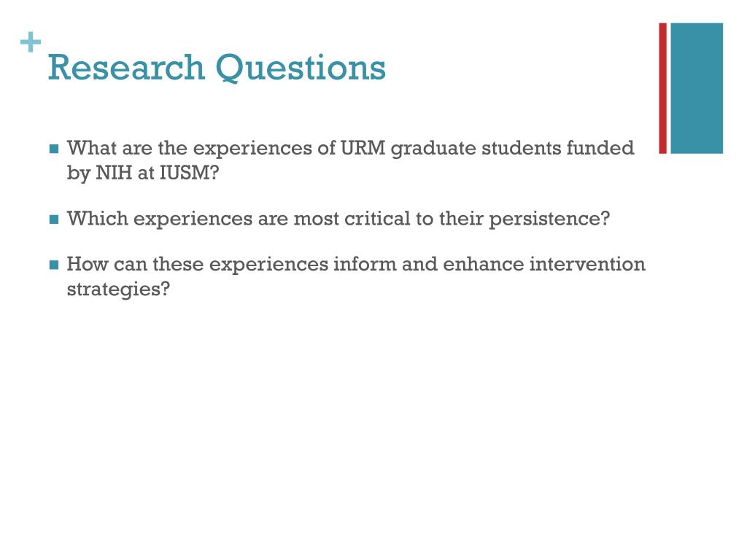The width and height of the screenshot is (747, 560).
Task: Click the word 'strategies?' in the third bullet
Action: click(118, 289)
